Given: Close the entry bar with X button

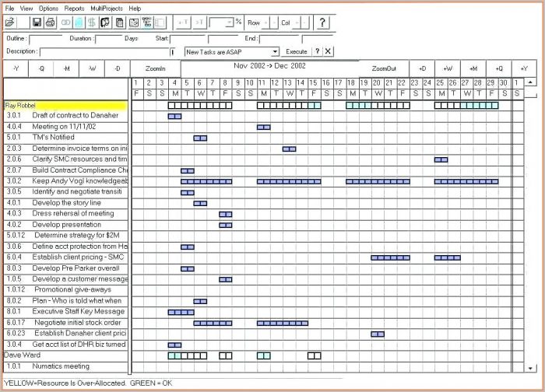Looking at the screenshot, I should click(x=328, y=51).
